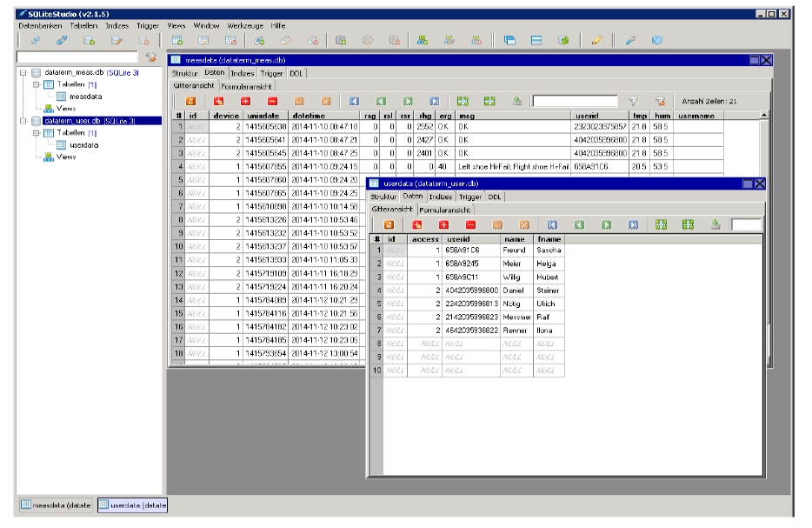Switch to Trigger tab in userdata window
Screen dimensions: 812x528
click(x=470, y=197)
